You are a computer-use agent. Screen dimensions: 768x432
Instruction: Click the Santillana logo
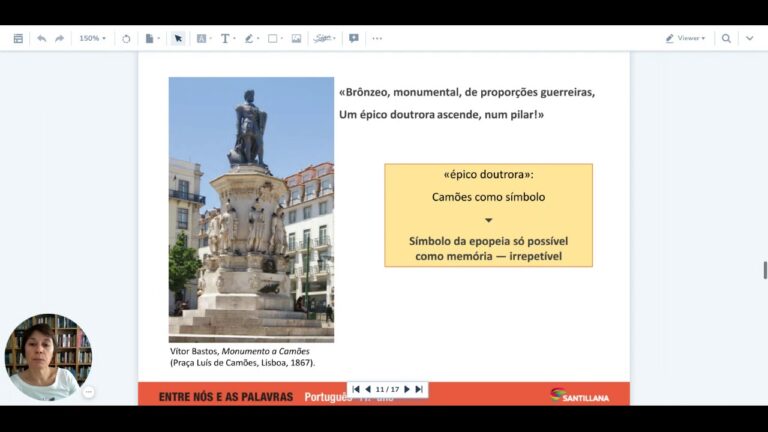[579, 395]
